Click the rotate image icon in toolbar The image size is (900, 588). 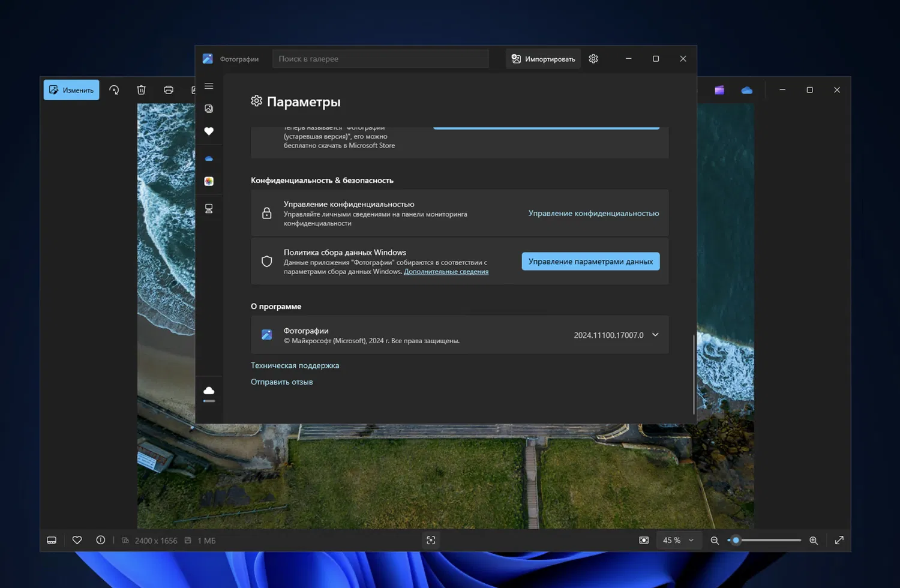coord(114,90)
